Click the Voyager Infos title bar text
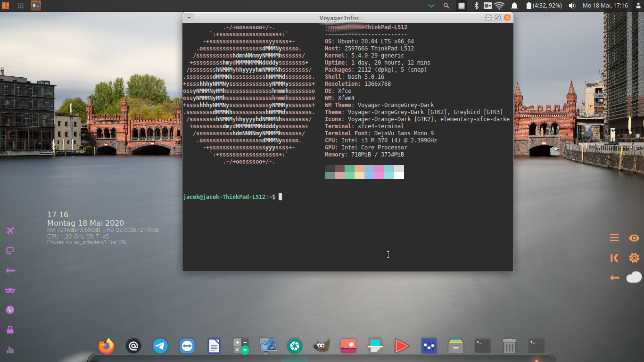 click(x=339, y=18)
